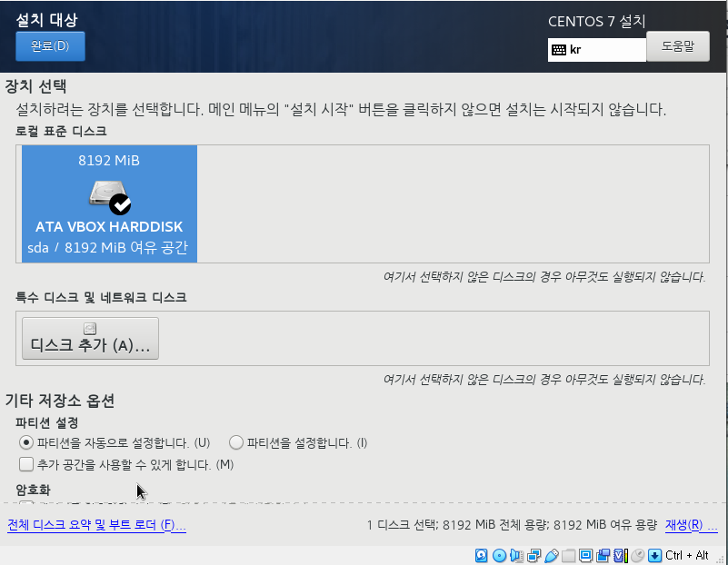Open full disk summary and boot loader link
Screen dimensions: 728x565
coord(96,525)
